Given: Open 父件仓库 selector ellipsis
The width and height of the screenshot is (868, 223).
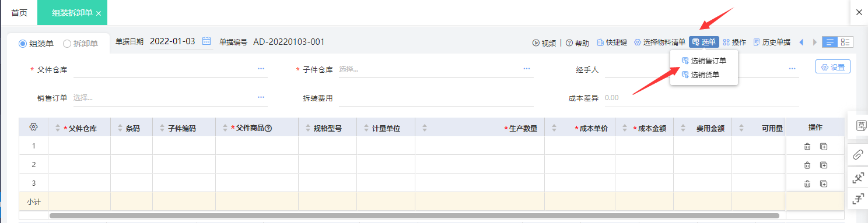Looking at the screenshot, I should coord(261,69).
